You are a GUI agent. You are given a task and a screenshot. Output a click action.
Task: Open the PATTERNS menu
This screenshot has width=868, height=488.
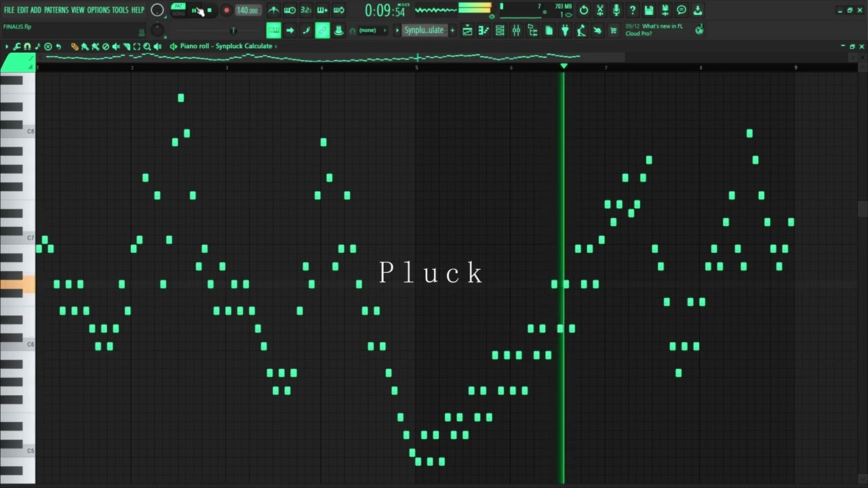56,10
